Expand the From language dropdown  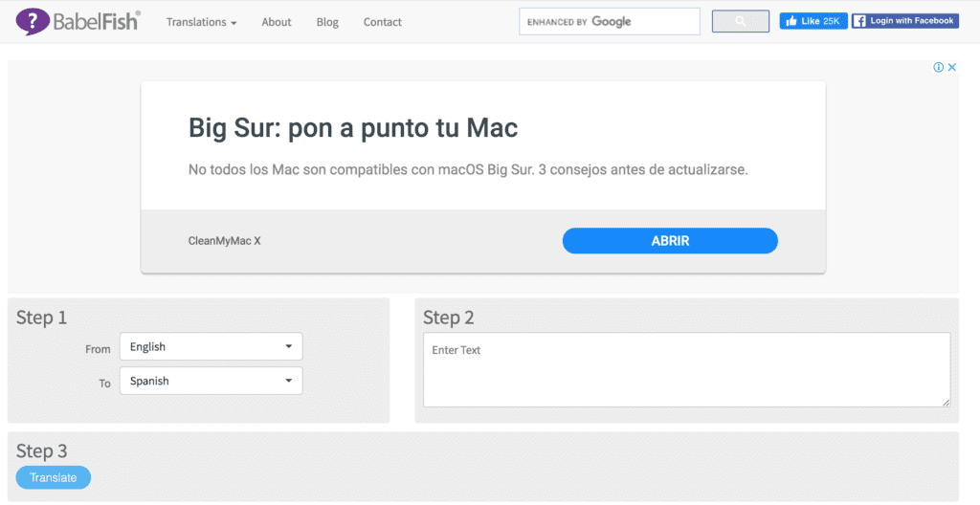212,346
